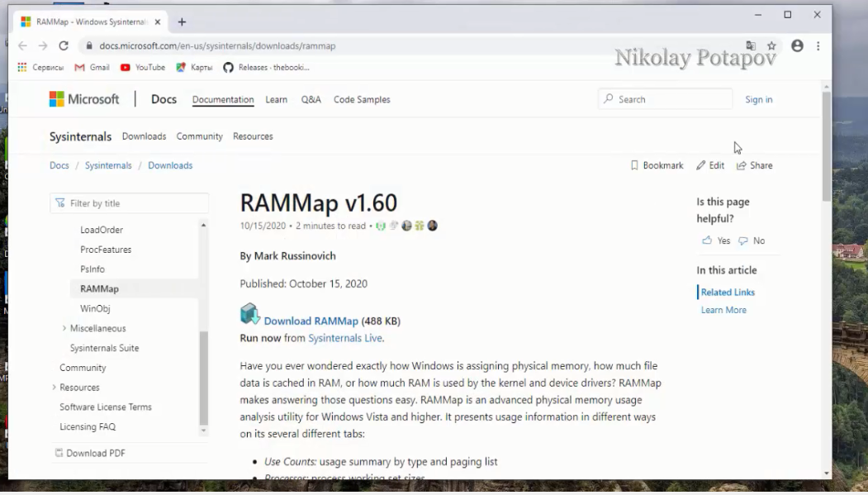
Task: Open the Documentation tab
Action: [x=223, y=100]
